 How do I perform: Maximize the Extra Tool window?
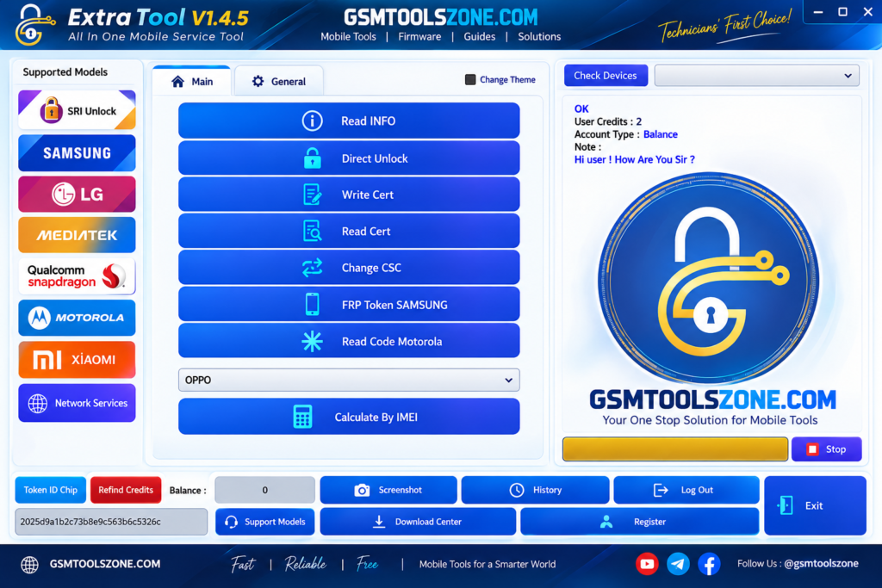(x=842, y=12)
